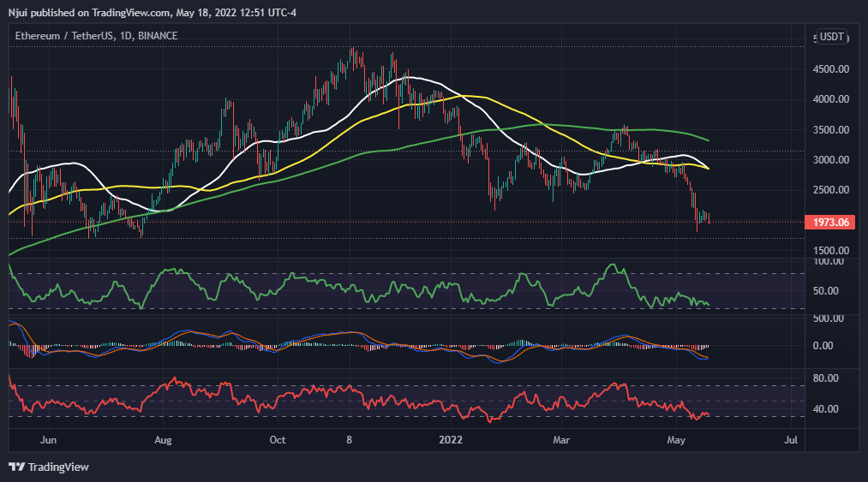Viewport: 868px width, 482px height.
Task: Click the TradingView logo icon
Action: click(x=16, y=467)
